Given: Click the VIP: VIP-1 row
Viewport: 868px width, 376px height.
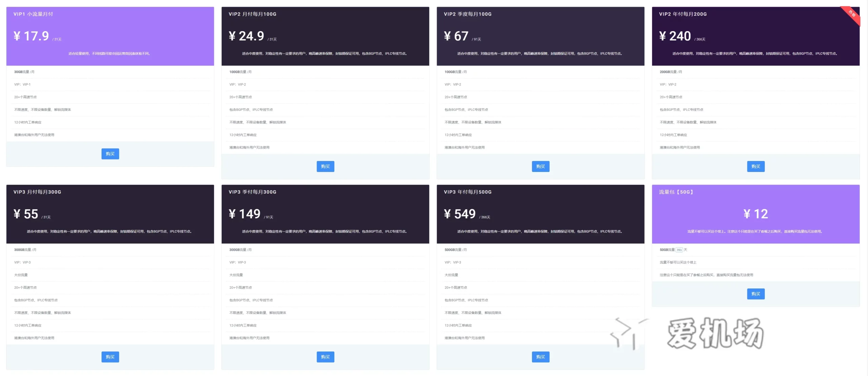Looking at the screenshot, I should 110,84.
